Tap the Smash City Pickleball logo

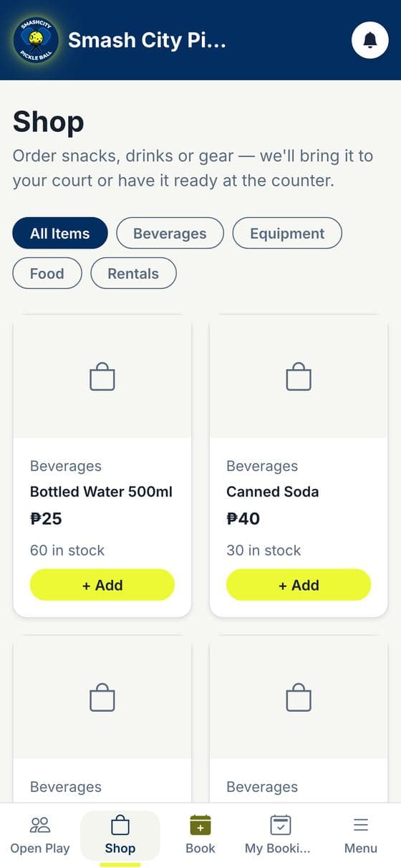tap(36, 40)
